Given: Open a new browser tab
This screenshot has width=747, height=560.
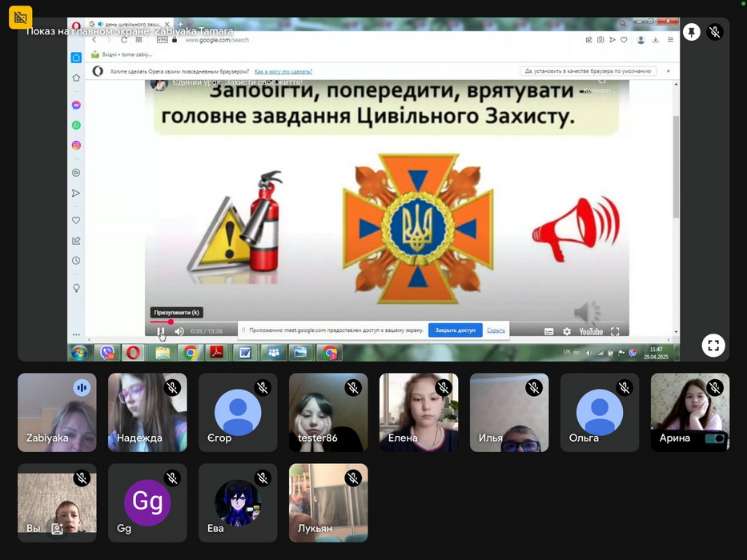Looking at the screenshot, I should tap(179, 26).
